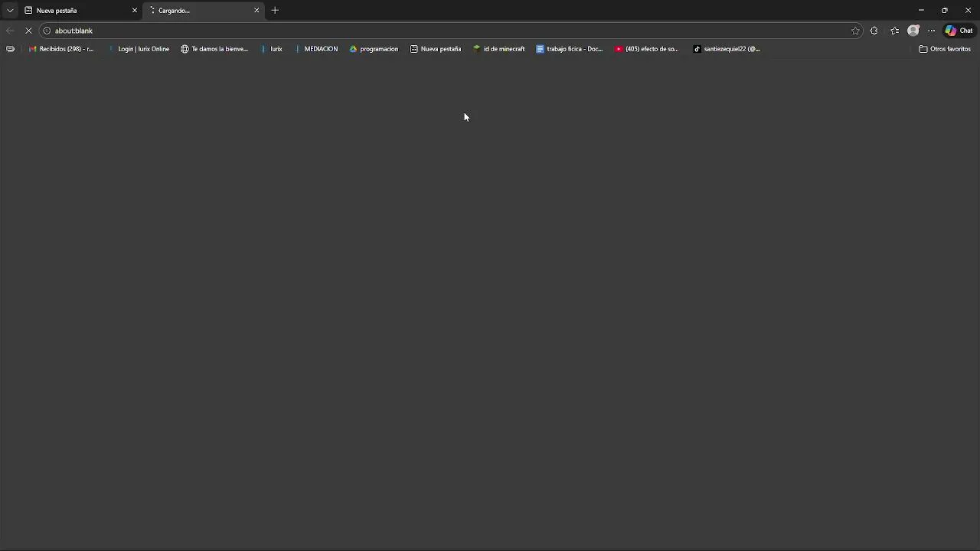The width and height of the screenshot is (980, 551).
Task: Open Recibidos Gmail bookmark
Action: [61, 49]
